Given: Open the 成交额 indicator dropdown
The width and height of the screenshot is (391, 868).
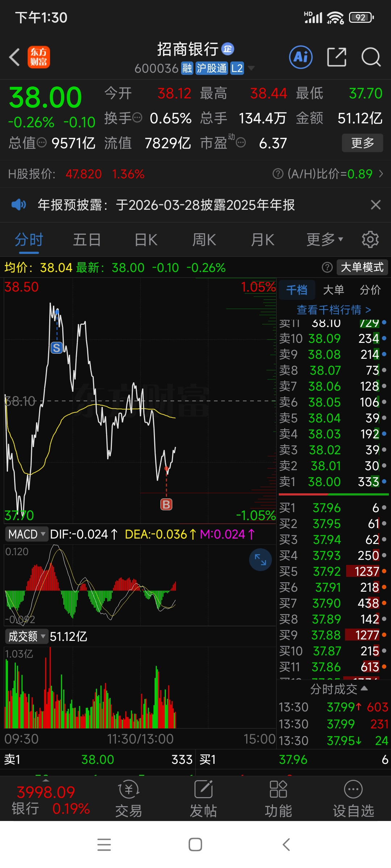Looking at the screenshot, I should tap(27, 636).
